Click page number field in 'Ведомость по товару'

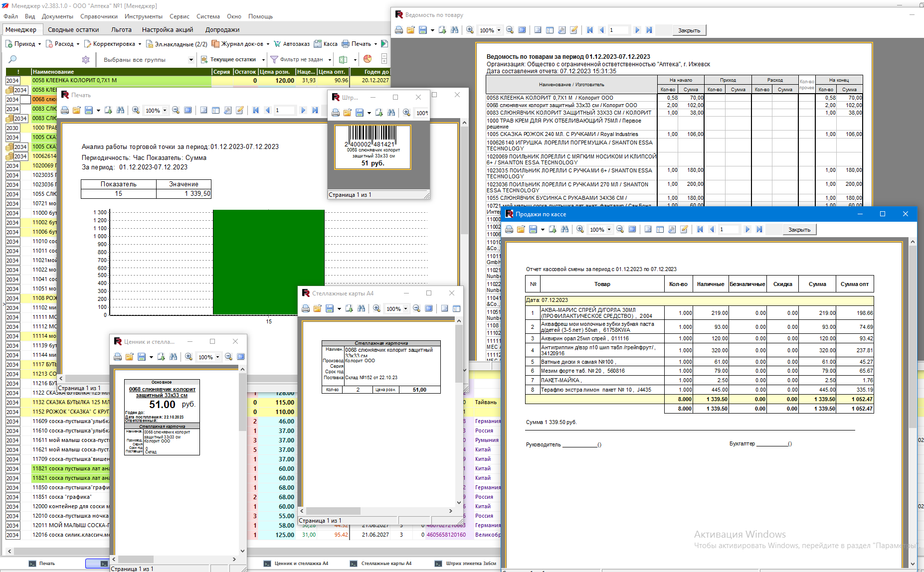618,30
